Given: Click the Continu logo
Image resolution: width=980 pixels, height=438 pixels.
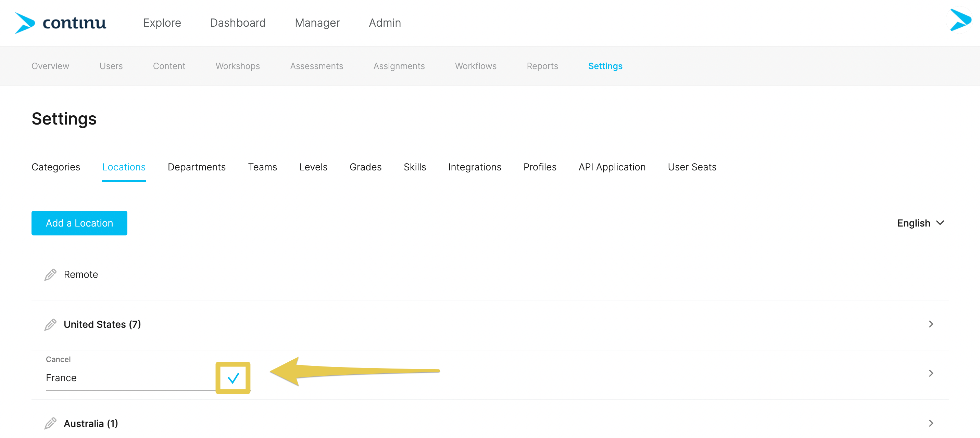Looking at the screenshot, I should [x=60, y=23].
